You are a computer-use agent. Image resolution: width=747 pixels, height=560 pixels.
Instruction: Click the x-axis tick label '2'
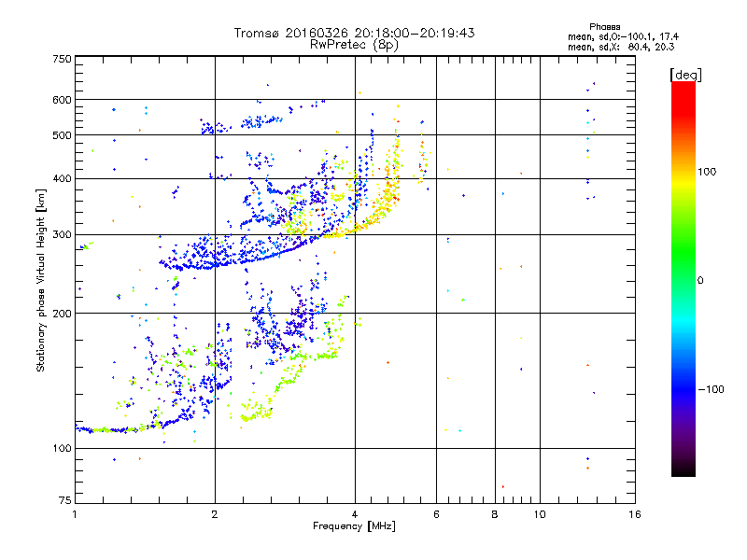[x=215, y=514]
